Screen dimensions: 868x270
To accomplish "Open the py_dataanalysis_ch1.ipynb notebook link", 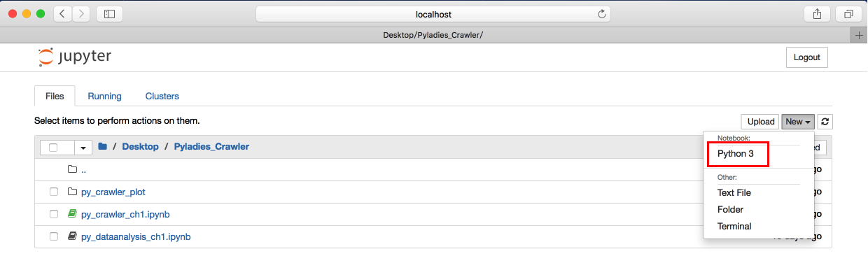I will click(136, 236).
